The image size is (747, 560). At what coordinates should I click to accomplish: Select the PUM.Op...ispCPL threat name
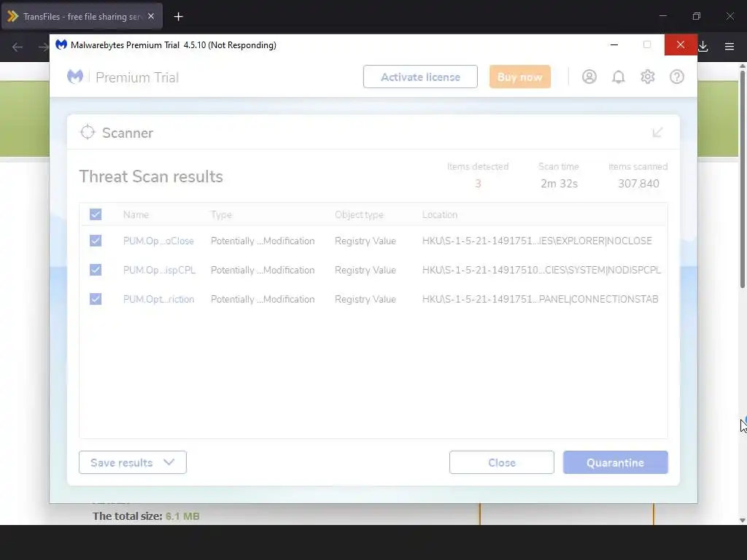[x=159, y=270]
